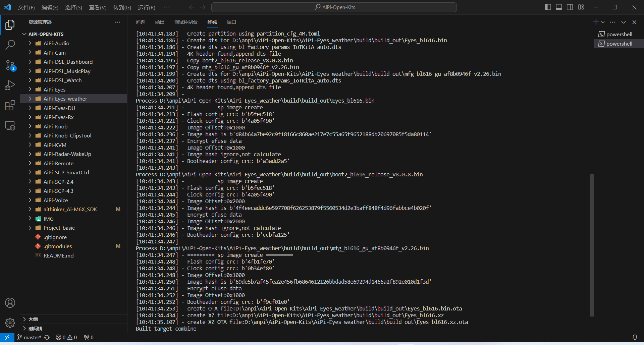The height and width of the screenshot is (345, 644).
Task: Open terminal panel more actions ellipsis
Action: point(613,22)
